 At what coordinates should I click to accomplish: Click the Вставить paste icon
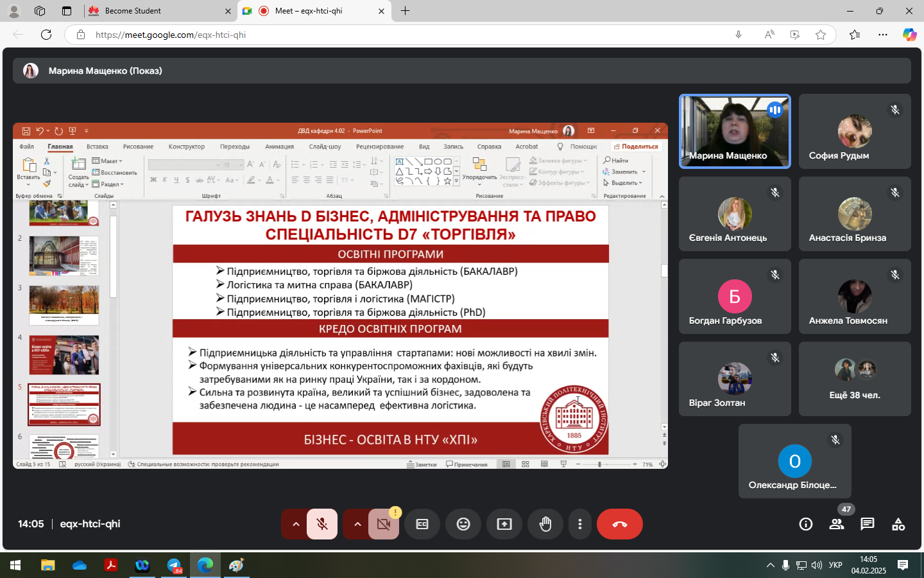[x=28, y=165]
